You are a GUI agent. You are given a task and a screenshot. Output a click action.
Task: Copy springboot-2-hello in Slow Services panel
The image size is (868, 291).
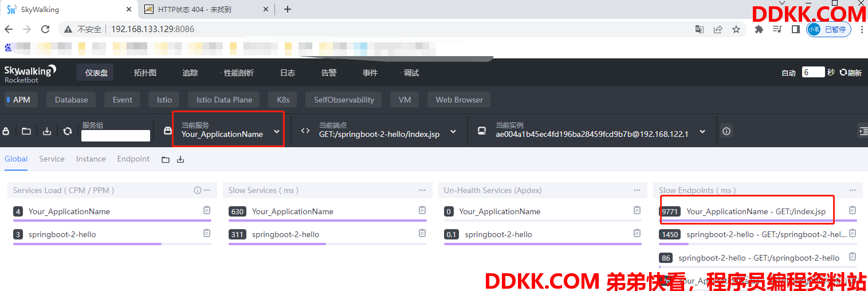tap(422, 233)
